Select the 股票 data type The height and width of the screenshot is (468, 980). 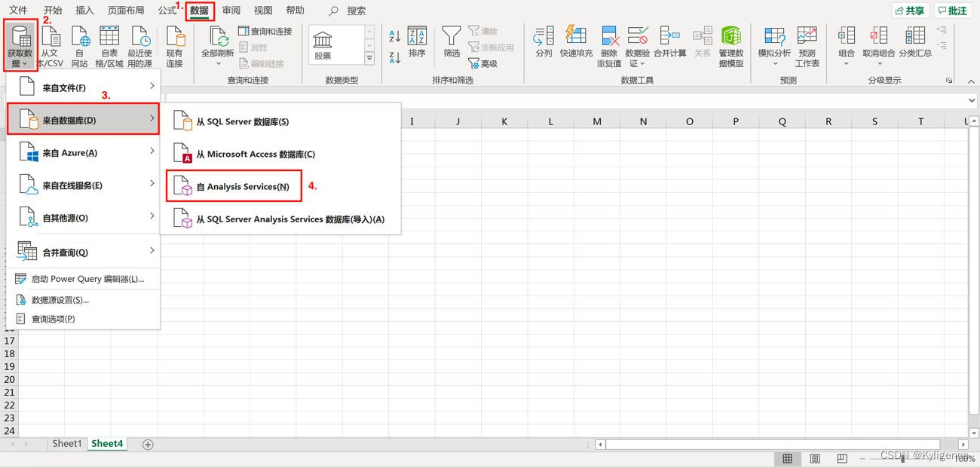pos(323,46)
